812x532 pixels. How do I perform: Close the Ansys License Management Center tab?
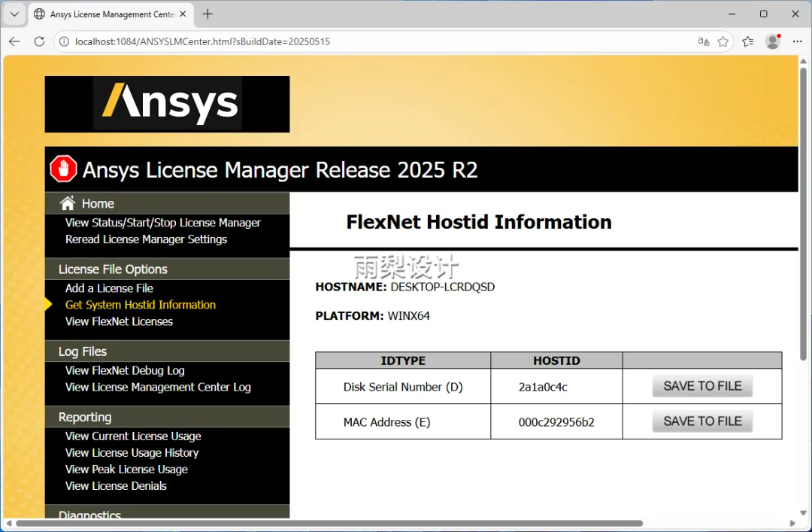(x=183, y=14)
